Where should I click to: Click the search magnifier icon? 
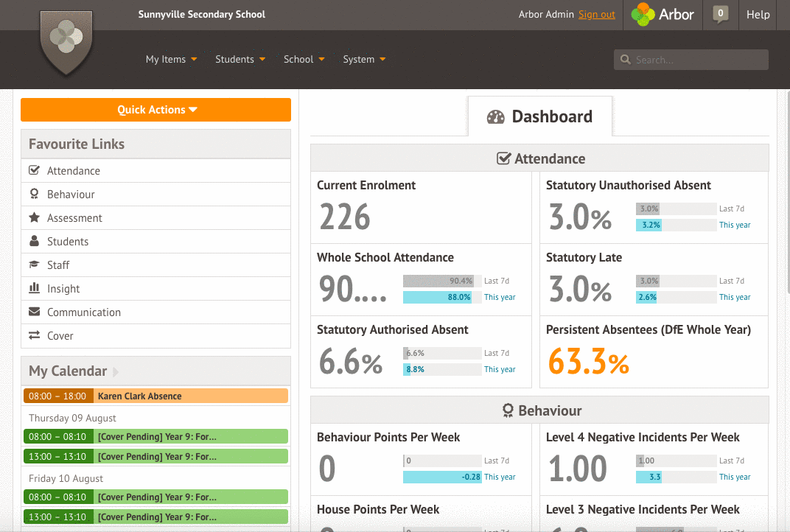click(x=625, y=60)
